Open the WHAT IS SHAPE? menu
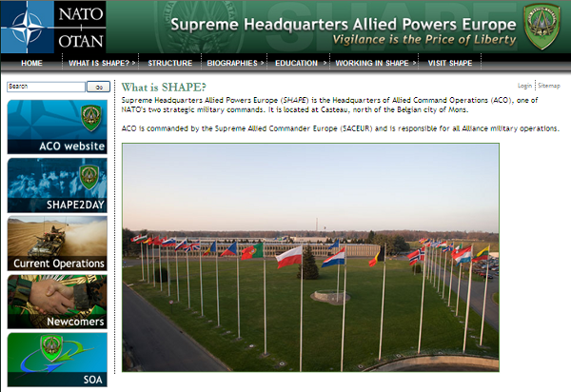The height and width of the screenshot is (392, 571). [99, 63]
